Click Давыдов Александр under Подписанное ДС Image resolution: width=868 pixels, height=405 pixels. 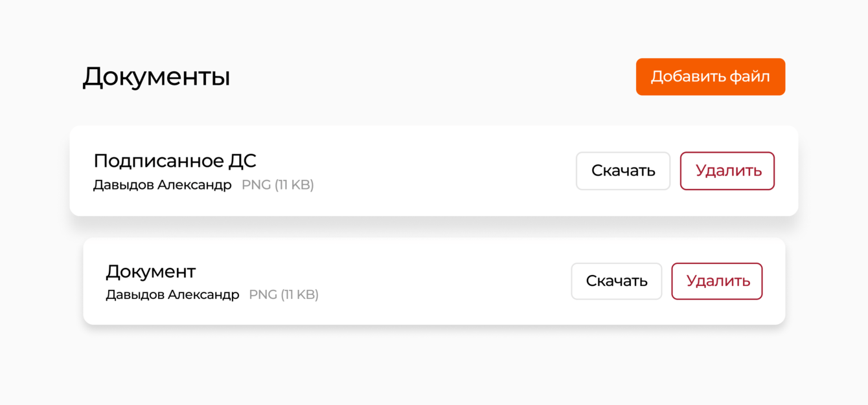pos(162,185)
